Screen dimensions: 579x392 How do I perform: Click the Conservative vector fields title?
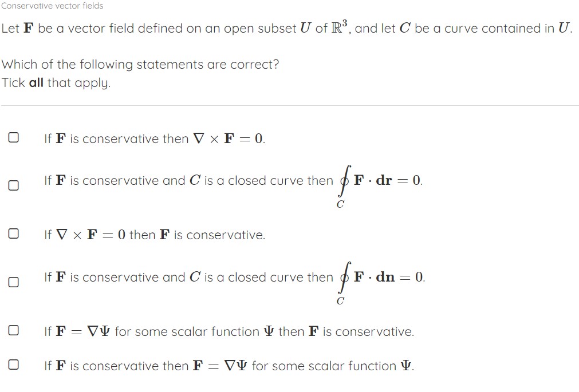[x=52, y=6]
